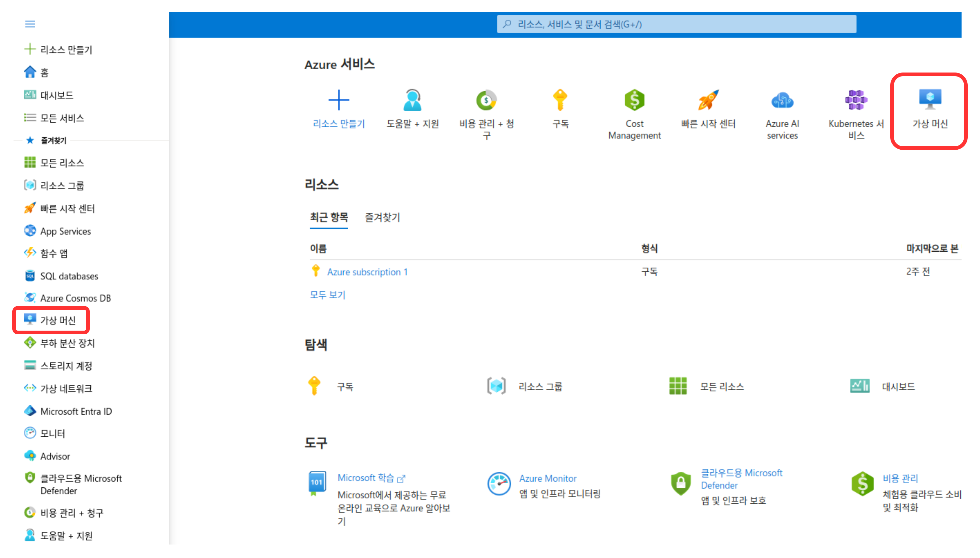
Task: Open 리소스 그룹 in the 탐색 section
Action: pyautogui.click(x=524, y=386)
